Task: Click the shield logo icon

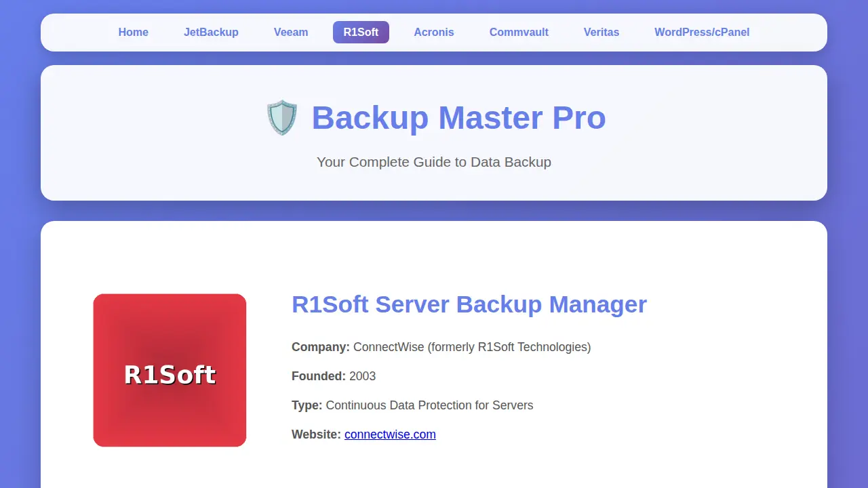Action: pyautogui.click(x=281, y=118)
